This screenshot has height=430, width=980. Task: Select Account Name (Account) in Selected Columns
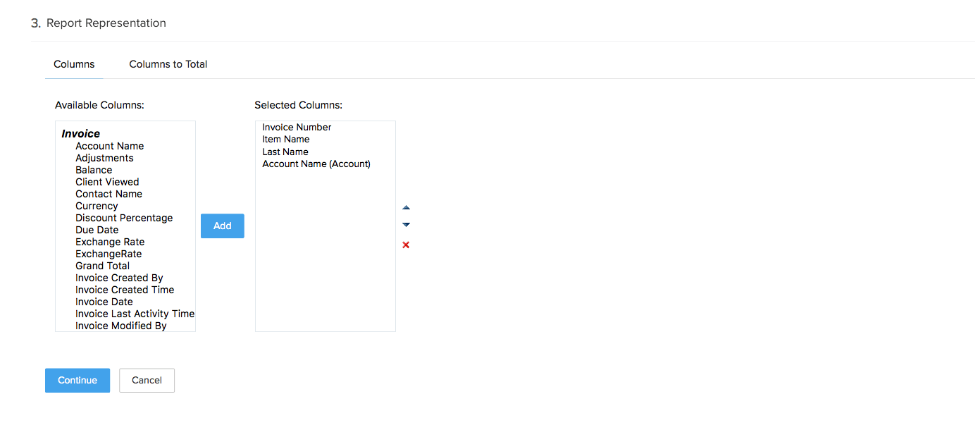[x=316, y=164]
